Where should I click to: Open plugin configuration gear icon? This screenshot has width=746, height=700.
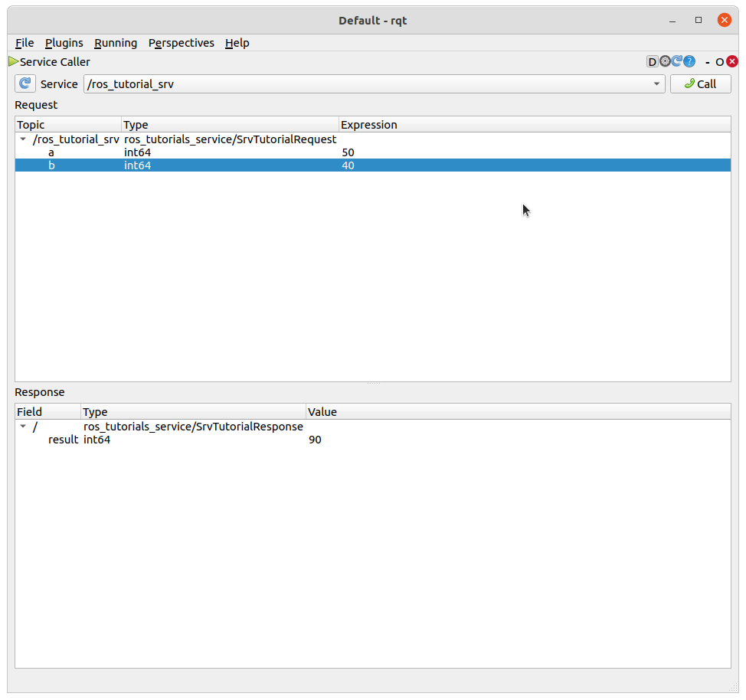click(x=665, y=61)
